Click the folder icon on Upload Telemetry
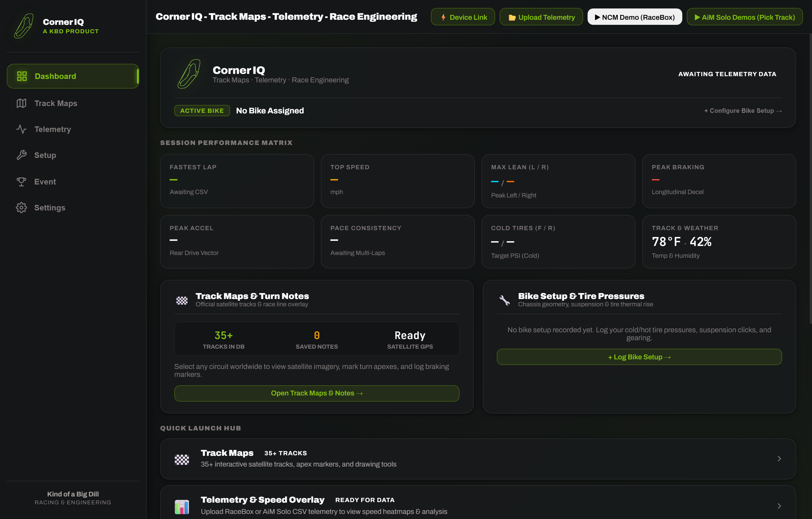Viewport: 812px width, 519px height. (x=512, y=17)
